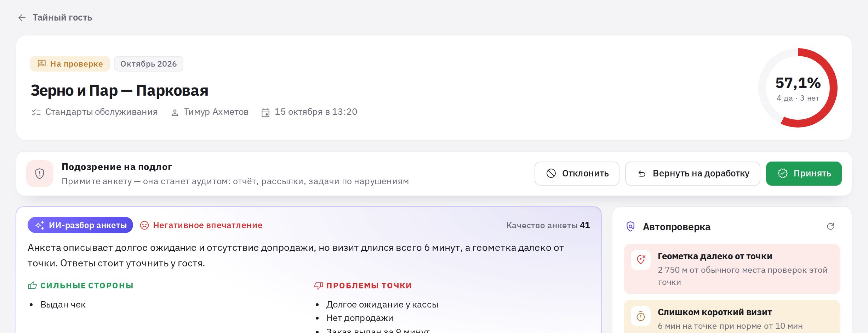
Task: Open the "Тайный гость" breadcrumb title
Action: click(x=62, y=18)
